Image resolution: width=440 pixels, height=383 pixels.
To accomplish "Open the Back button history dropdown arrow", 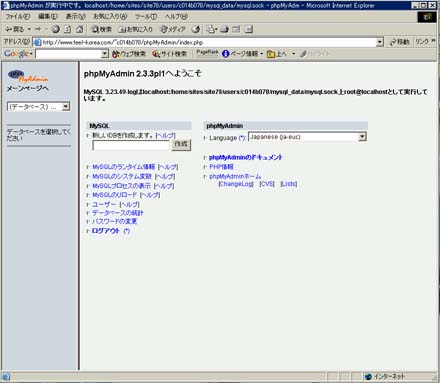I will pyautogui.click(x=29, y=29).
